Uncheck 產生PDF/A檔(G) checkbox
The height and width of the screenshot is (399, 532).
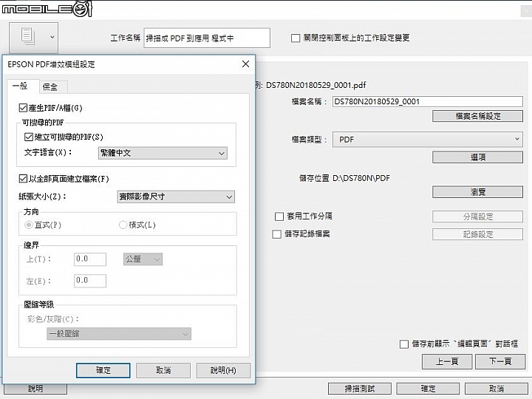click(x=23, y=108)
